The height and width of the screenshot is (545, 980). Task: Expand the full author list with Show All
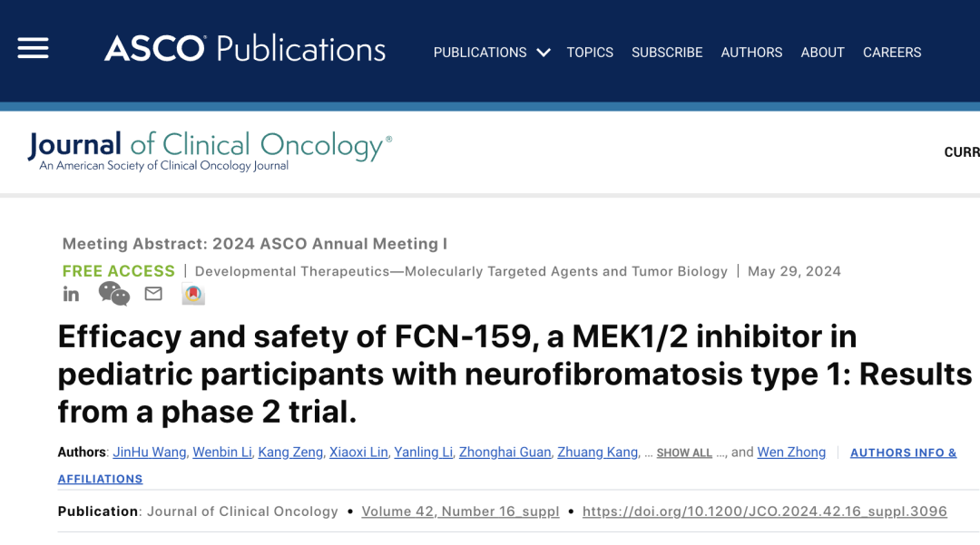tap(684, 453)
